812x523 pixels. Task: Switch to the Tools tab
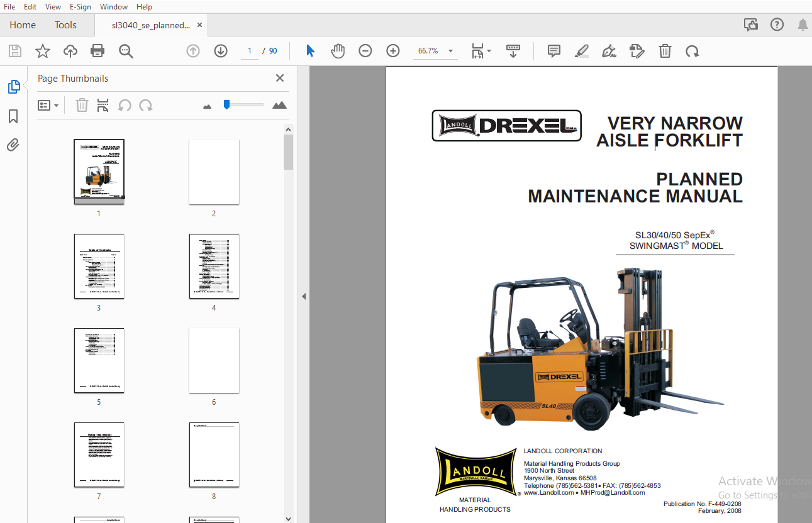pyautogui.click(x=65, y=25)
